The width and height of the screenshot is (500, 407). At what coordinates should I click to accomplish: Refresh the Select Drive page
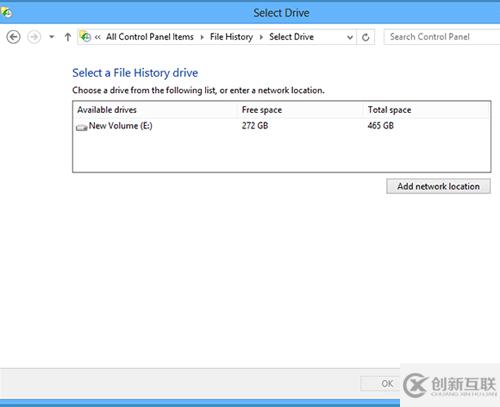click(365, 37)
